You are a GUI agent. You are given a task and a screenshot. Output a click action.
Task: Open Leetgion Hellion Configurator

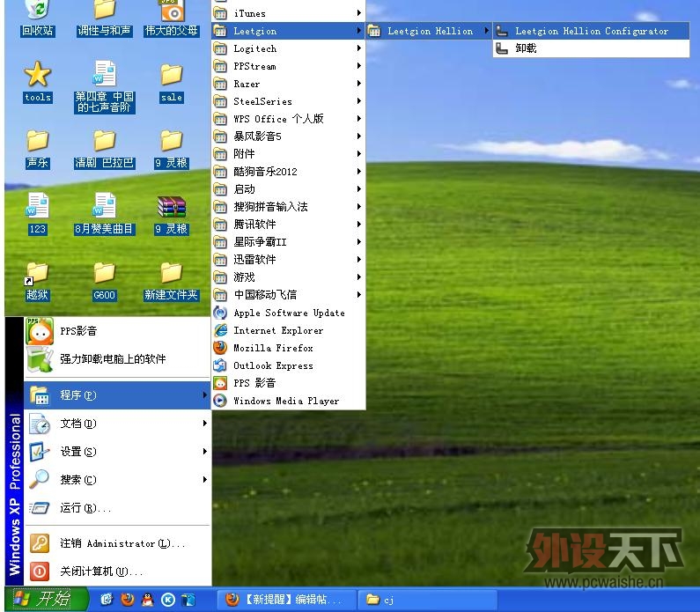[x=591, y=31]
